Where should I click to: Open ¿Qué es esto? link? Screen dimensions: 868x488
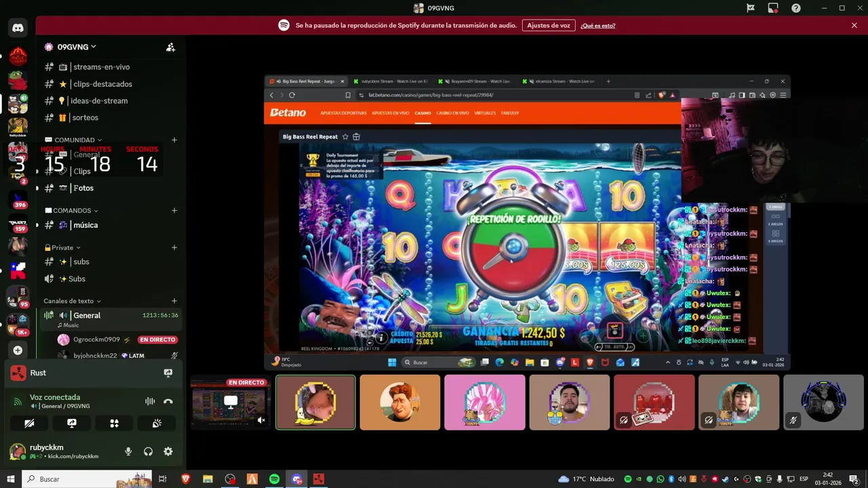pos(598,26)
